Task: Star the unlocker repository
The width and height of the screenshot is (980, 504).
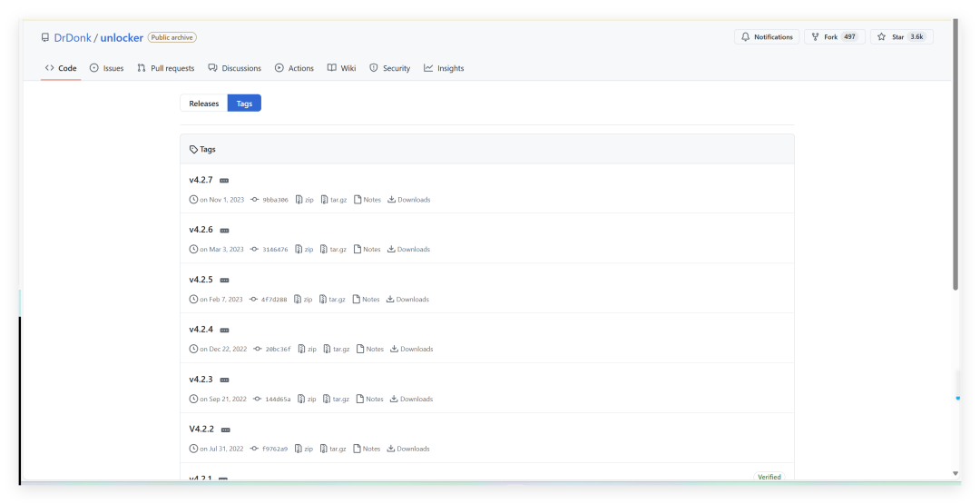Action: [x=901, y=37]
